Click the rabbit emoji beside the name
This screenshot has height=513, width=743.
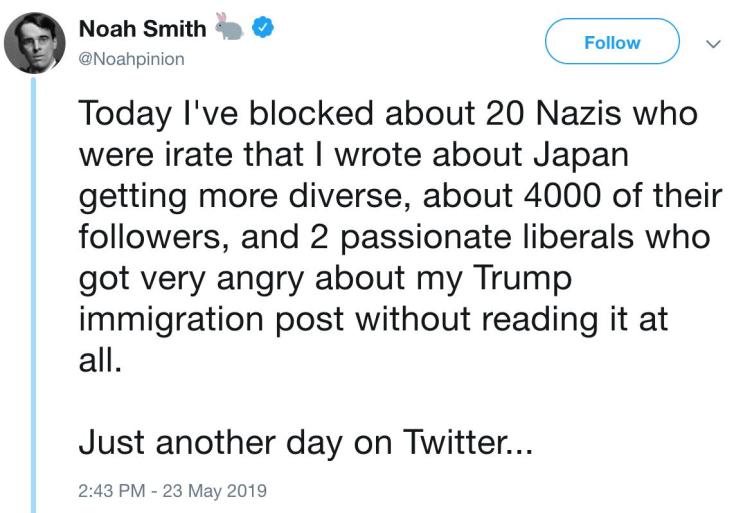click(230, 30)
